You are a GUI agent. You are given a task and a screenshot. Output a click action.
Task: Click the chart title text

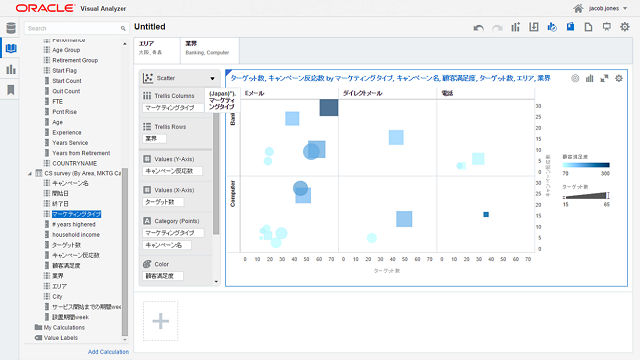(390, 78)
